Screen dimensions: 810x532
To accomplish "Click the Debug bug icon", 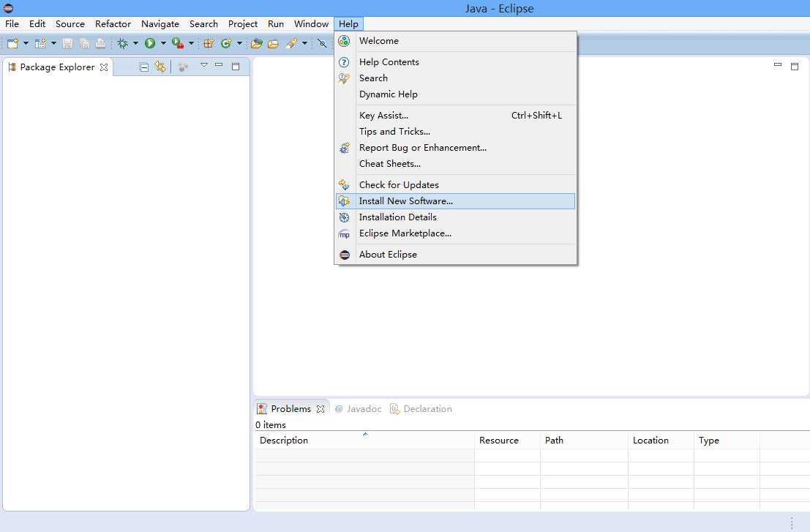I will click(122, 43).
